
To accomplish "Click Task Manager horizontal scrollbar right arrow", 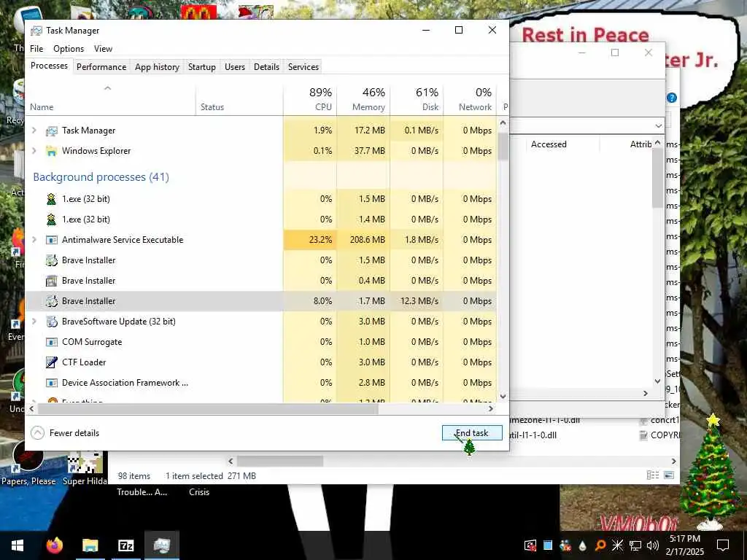I will (491, 408).
